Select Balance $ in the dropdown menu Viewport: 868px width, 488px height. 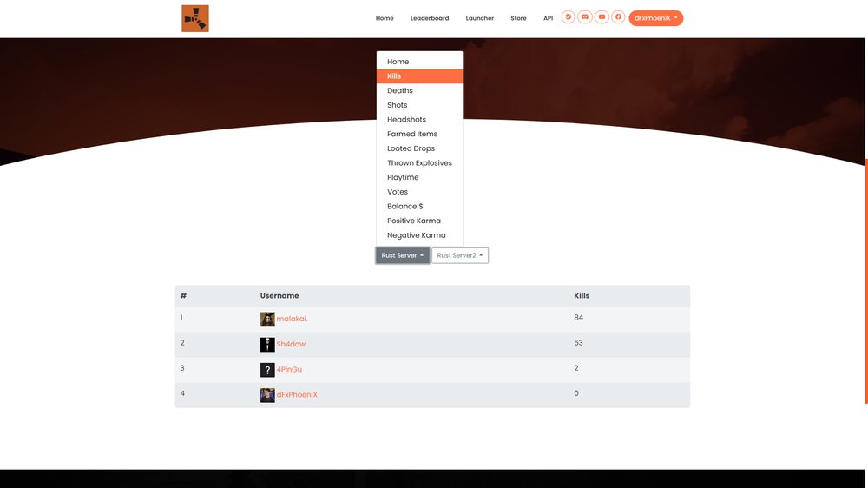coord(419,206)
